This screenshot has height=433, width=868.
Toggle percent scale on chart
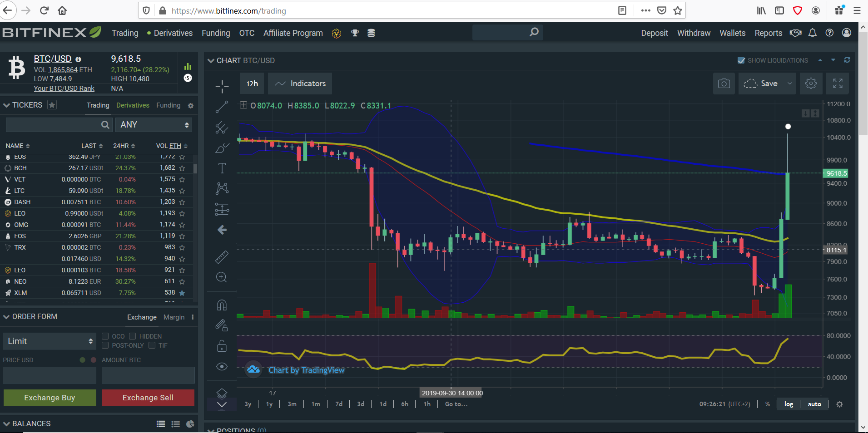click(768, 404)
